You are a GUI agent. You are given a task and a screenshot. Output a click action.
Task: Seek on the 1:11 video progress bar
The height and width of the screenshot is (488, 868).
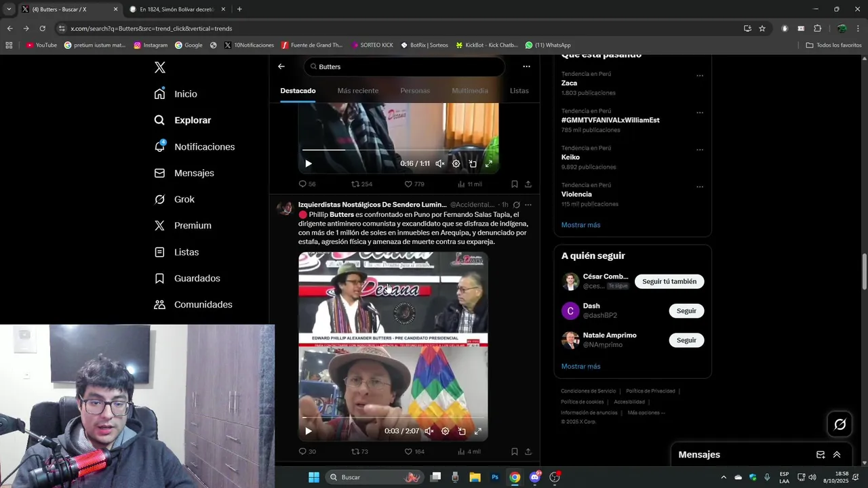point(398,150)
